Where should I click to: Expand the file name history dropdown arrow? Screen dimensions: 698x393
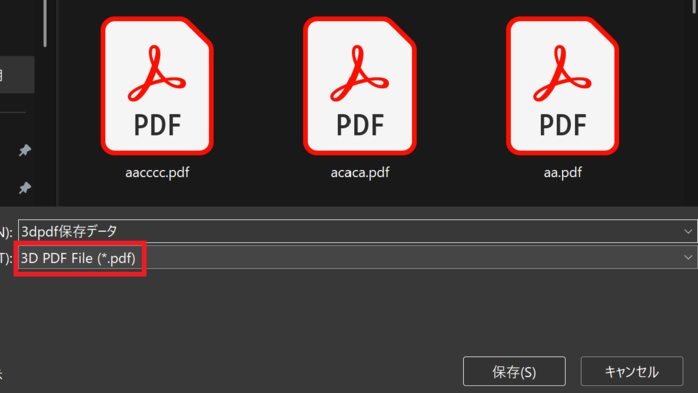[x=688, y=231]
